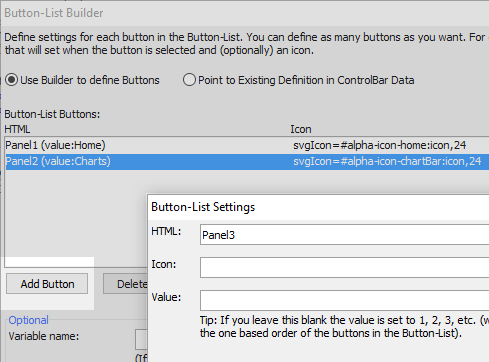Click the empty Icon input field
Screen dimensions: 489x362
click(344, 267)
